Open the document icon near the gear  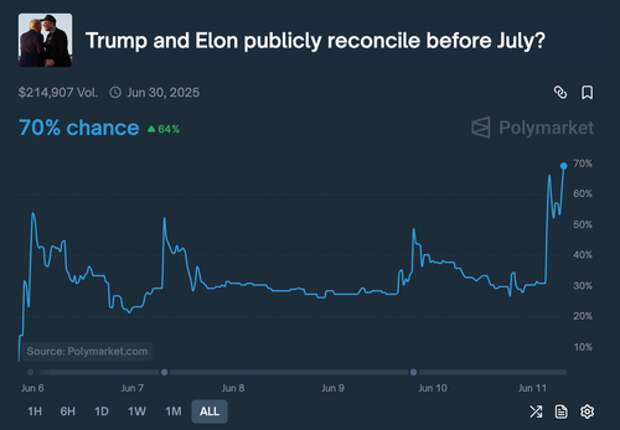tap(561, 411)
